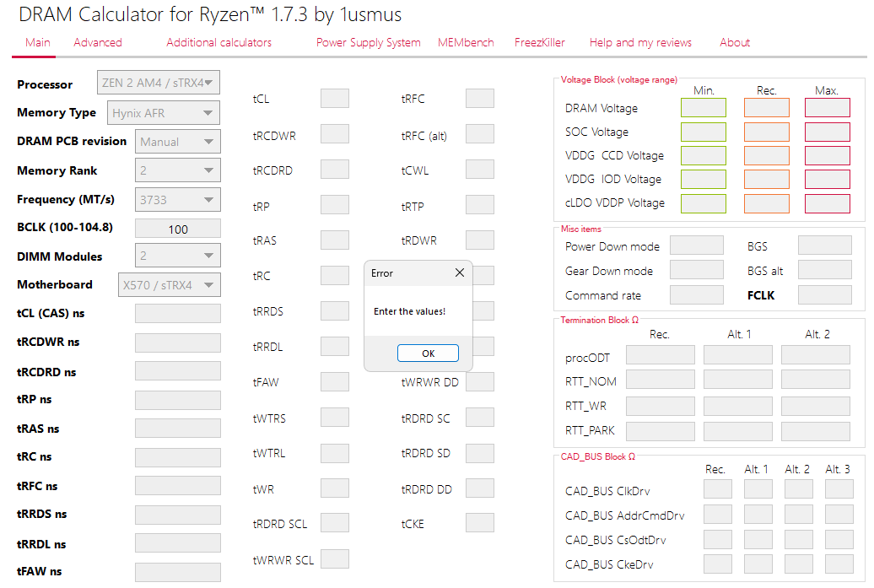Click red VDDG CCD Voltage Max. box
The width and height of the screenshot is (874, 588).
(x=827, y=155)
